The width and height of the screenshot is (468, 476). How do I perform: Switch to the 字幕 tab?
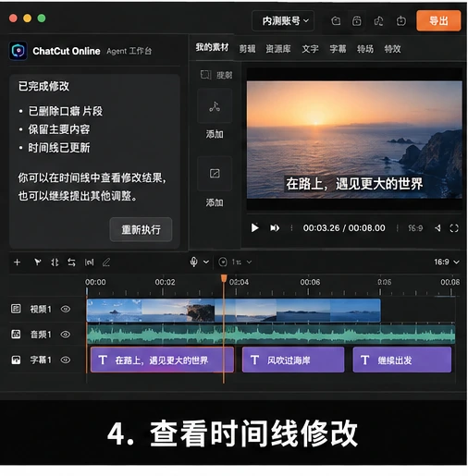click(338, 49)
